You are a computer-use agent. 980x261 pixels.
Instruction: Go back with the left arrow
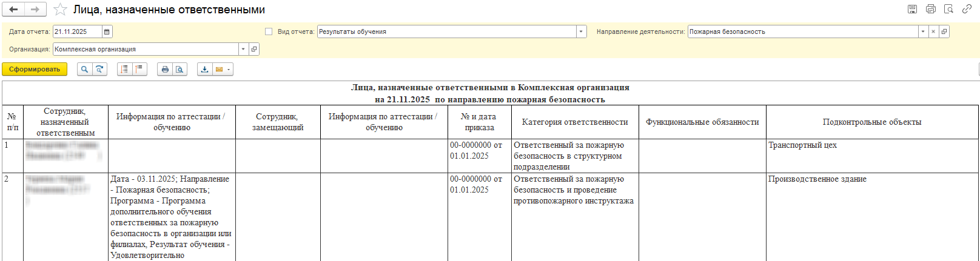tap(13, 10)
